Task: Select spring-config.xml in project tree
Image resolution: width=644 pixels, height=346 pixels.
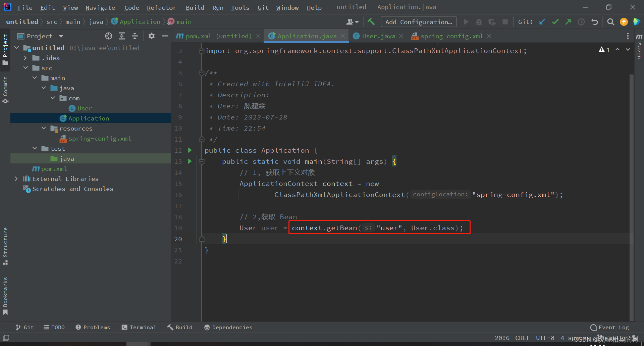Action: point(100,138)
